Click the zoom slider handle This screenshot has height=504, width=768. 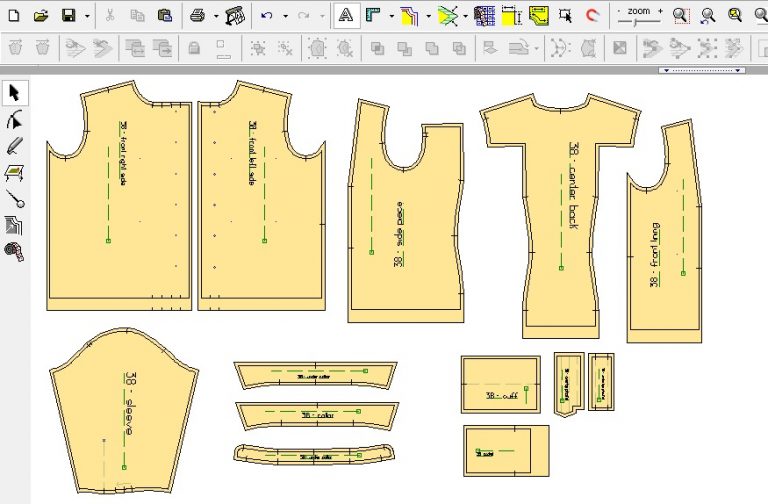coord(636,23)
